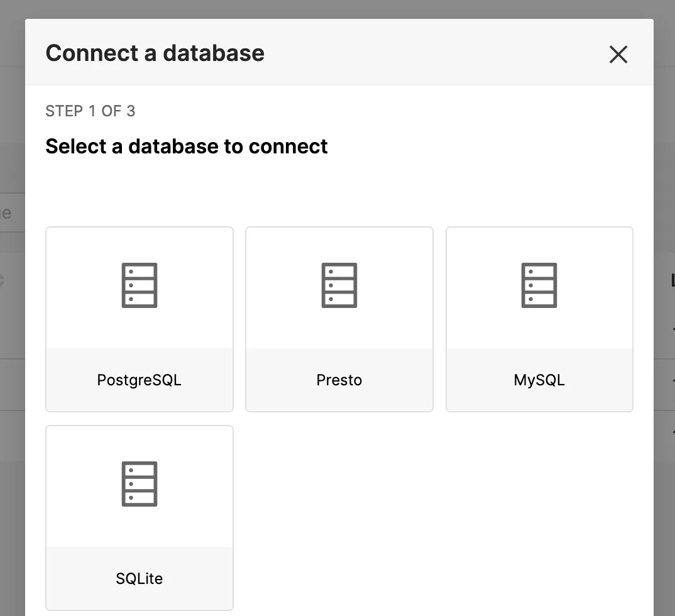Click the Connect a database dialog title
Viewport: 675px width, 616px height.
click(x=154, y=53)
